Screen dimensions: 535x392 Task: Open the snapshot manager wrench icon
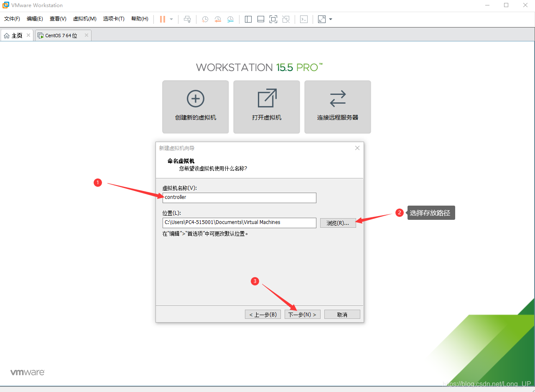tap(231, 19)
